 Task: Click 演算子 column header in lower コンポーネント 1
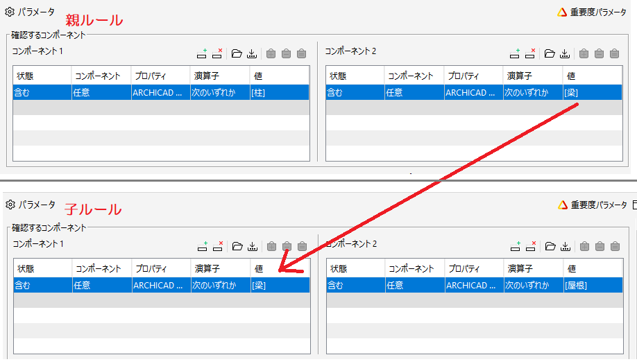221,268
